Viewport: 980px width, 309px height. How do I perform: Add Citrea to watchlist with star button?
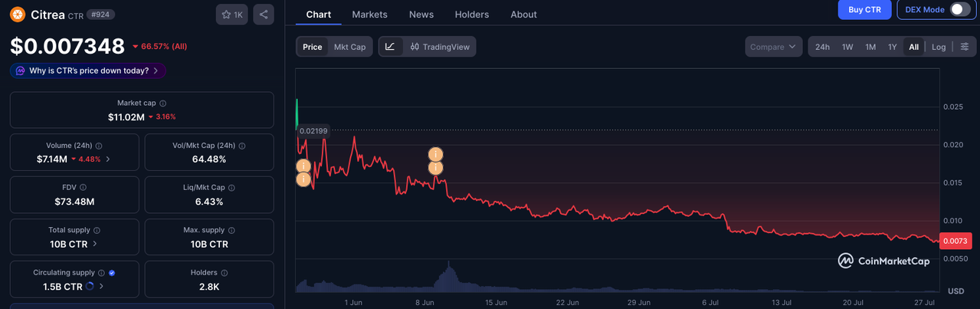coord(231,14)
